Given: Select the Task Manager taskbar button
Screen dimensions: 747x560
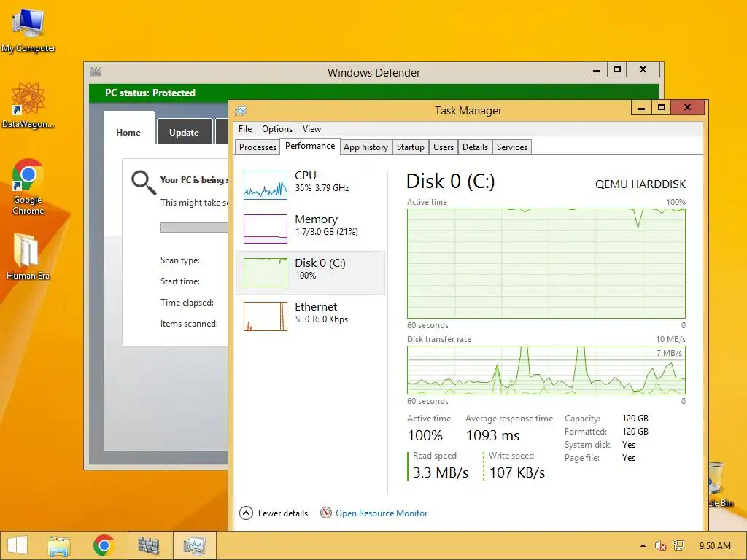Looking at the screenshot, I should pos(194,545).
